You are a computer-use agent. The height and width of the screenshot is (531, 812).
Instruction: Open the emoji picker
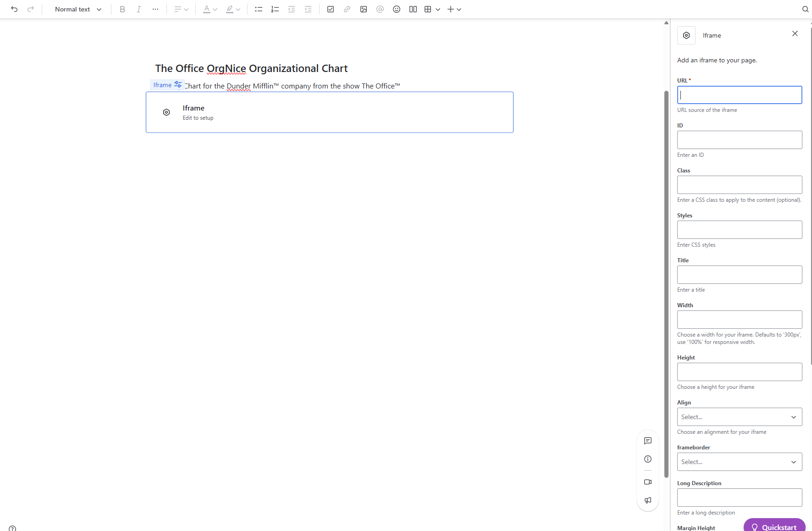(x=397, y=9)
